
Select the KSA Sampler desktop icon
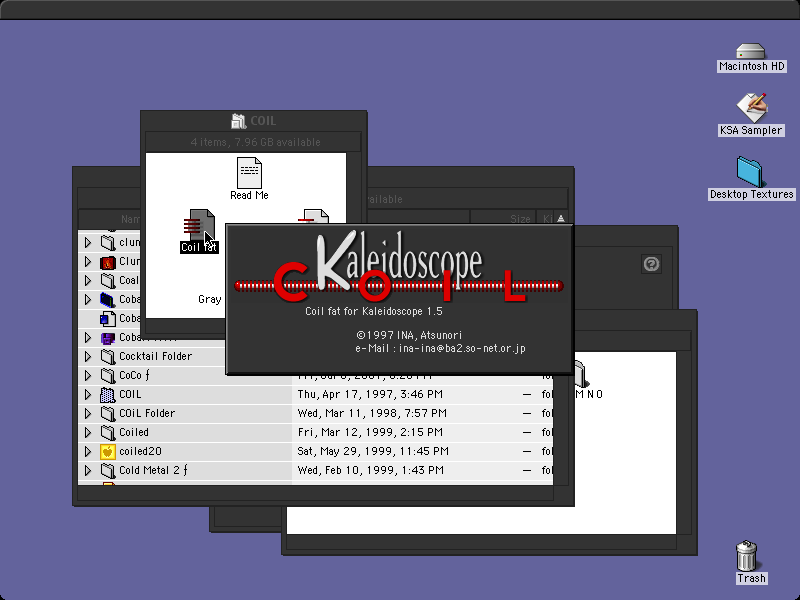point(751,107)
